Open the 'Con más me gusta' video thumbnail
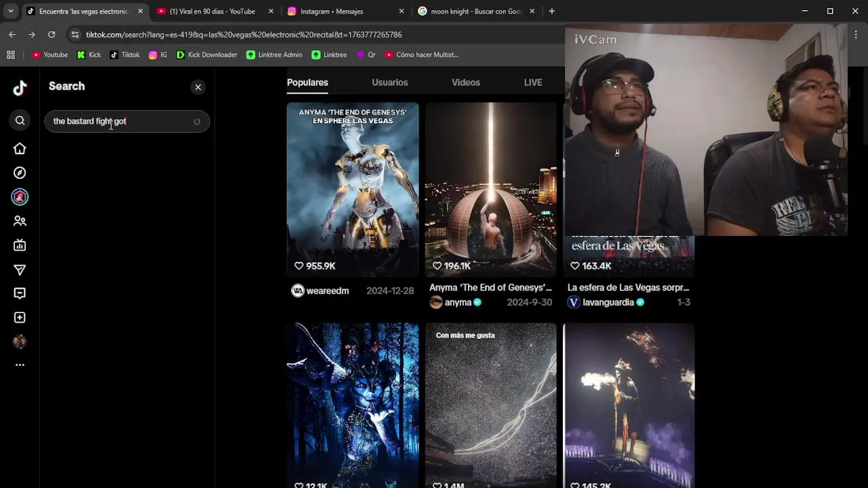 [491, 405]
